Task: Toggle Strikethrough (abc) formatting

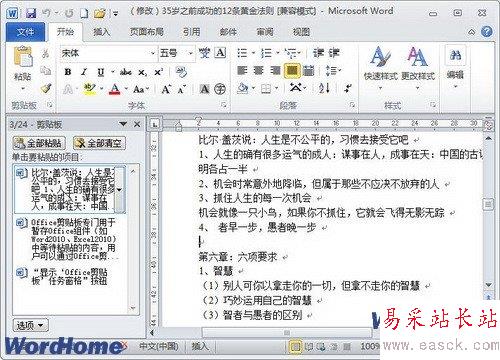Action: pos(126,72)
